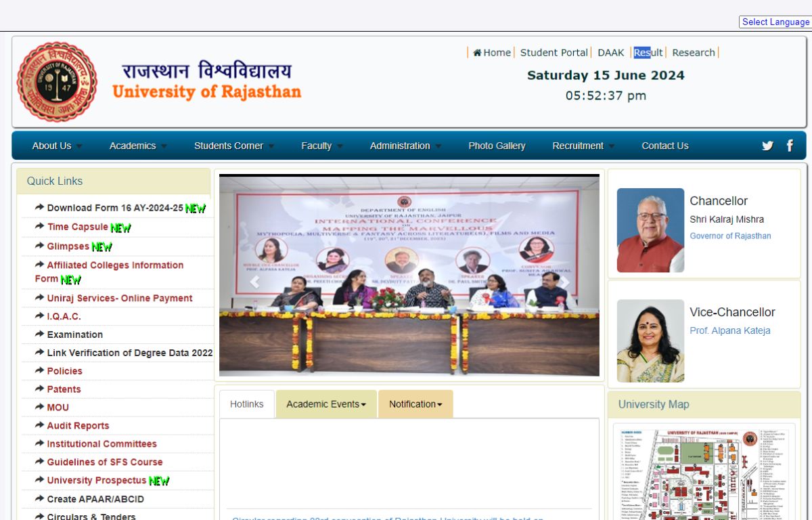The image size is (812, 520).
Task: Click arrow icon beside Glimpses
Action: point(40,246)
